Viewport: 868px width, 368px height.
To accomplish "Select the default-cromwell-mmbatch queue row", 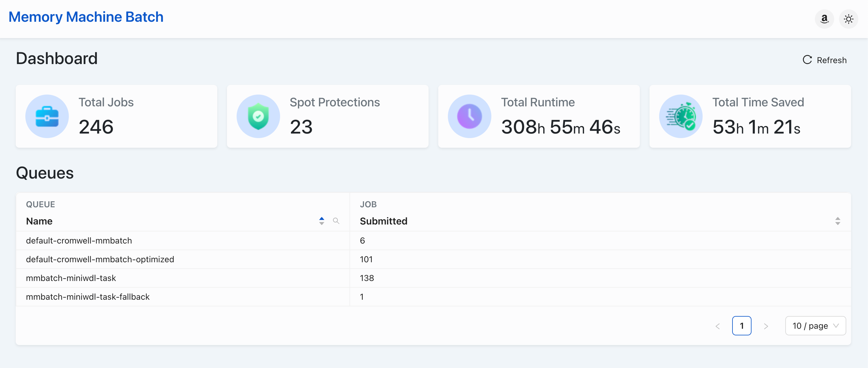I will tap(433, 240).
